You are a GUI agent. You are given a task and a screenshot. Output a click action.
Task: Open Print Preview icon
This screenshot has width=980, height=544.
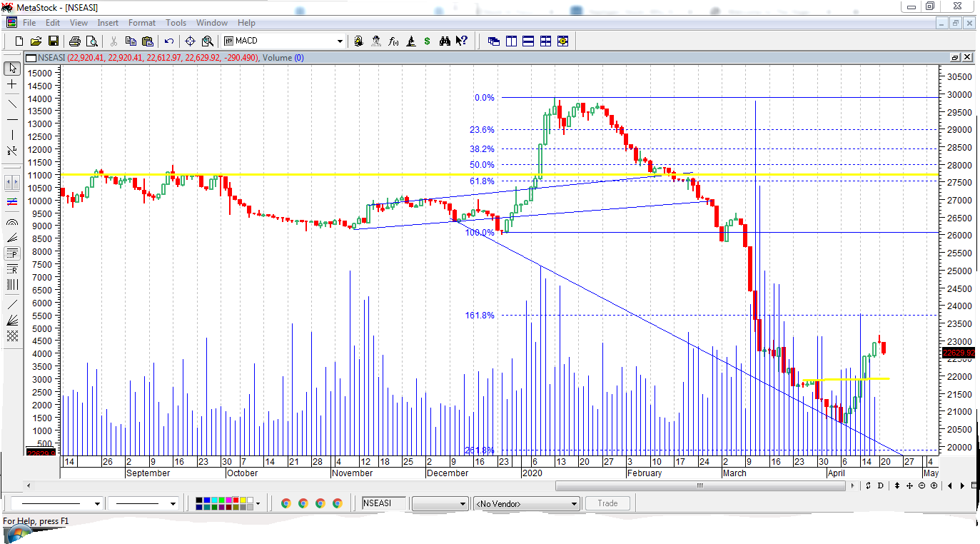[91, 41]
